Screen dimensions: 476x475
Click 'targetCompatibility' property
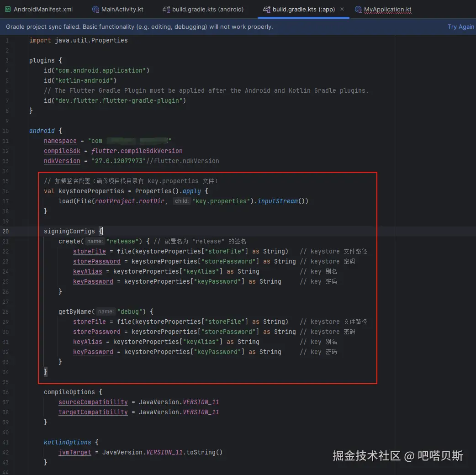(93, 412)
